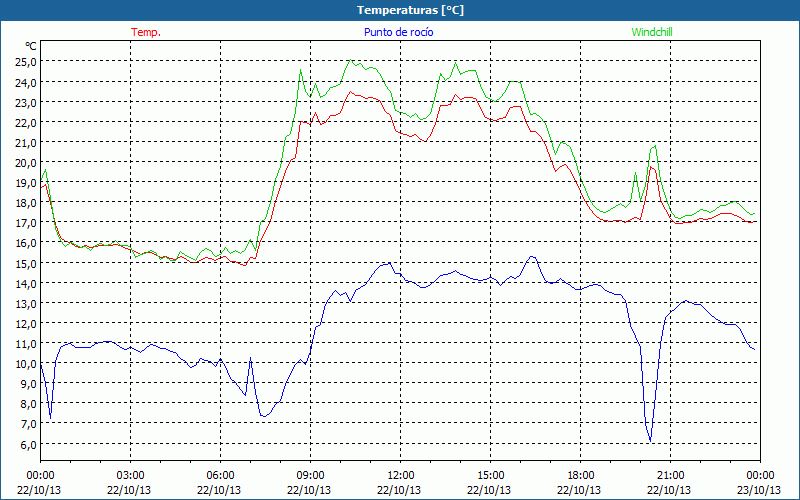This screenshot has width=800, height=500.
Task: Click the 17,0 y-axis value
Action: coord(26,223)
